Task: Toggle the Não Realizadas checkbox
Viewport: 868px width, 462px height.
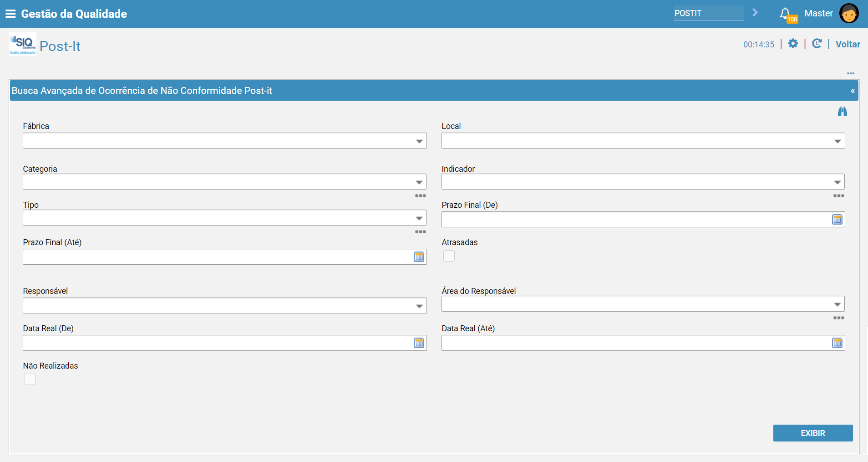Action: [30, 380]
